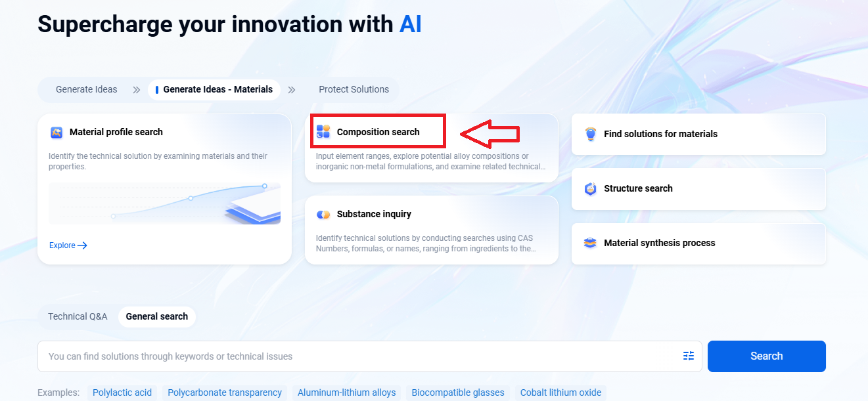Select the General search mode
Screen dimensions: 868x401
156,316
